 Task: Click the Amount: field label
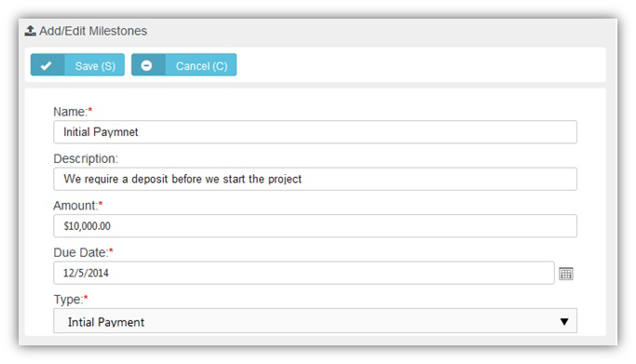75,206
